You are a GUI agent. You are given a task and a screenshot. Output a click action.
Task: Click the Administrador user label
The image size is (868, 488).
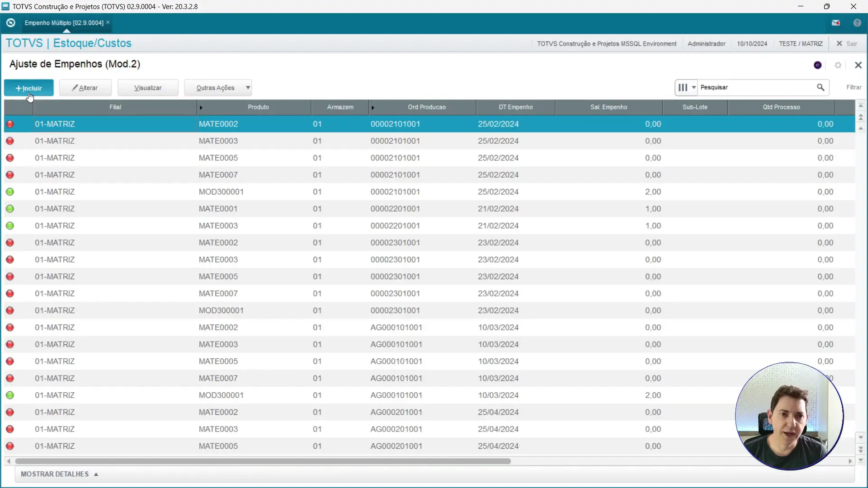pos(707,44)
